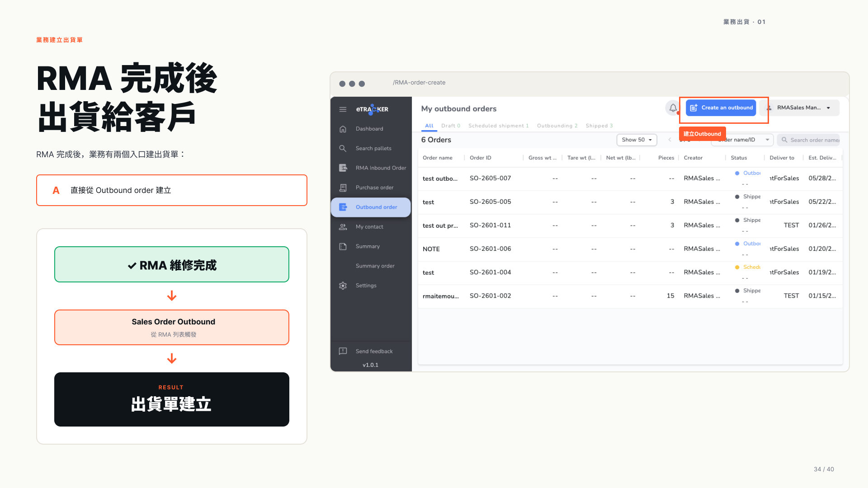Click Send feedback link
Viewport: 868px width, 488px height.
pos(374,352)
